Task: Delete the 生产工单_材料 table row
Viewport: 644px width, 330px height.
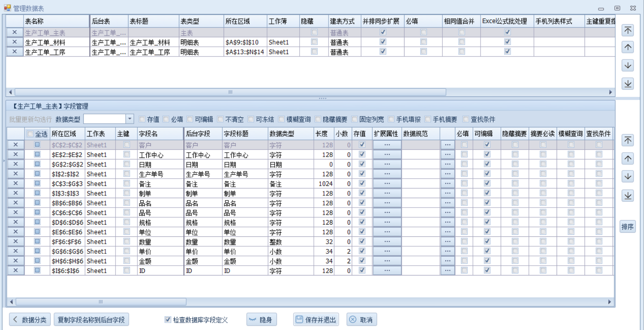Action: tap(15, 42)
